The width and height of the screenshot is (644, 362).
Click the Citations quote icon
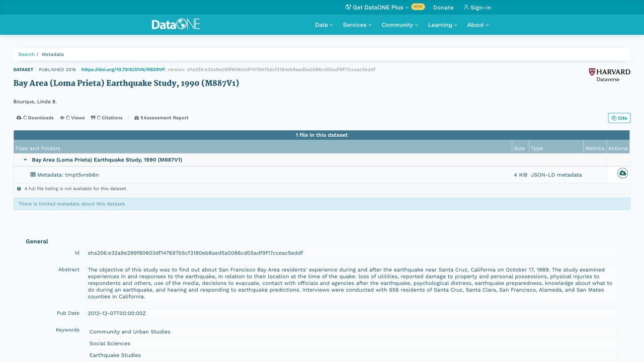pos(93,118)
